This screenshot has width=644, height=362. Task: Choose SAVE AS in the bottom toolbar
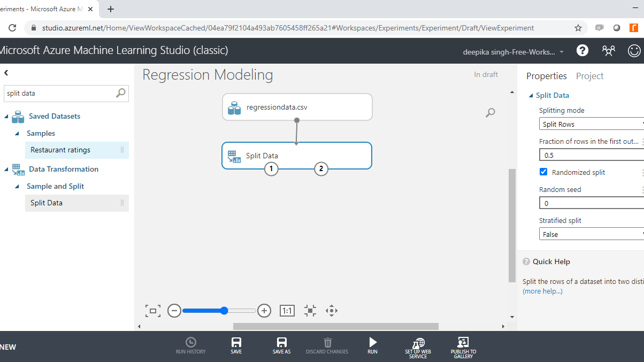coord(281,345)
